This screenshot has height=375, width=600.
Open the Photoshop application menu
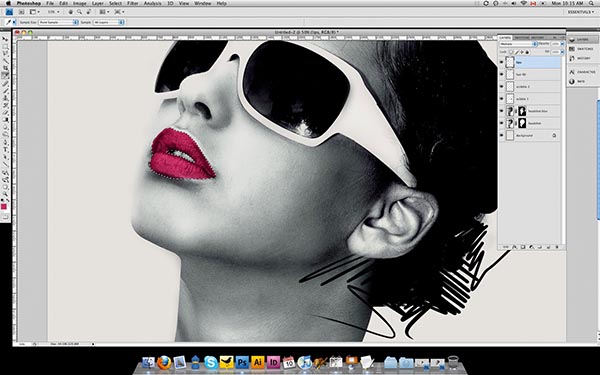[x=28, y=3]
